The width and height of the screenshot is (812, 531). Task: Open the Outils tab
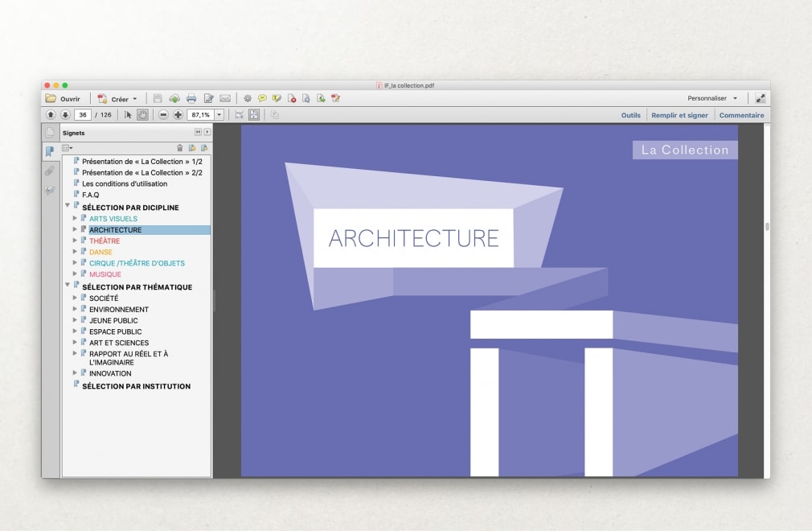pos(630,115)
